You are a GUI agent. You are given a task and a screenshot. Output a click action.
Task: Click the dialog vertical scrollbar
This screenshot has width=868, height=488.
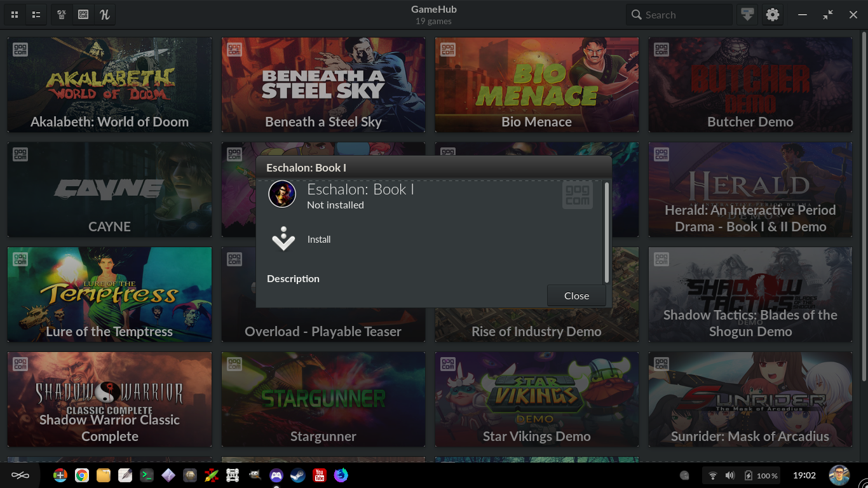pyautogui.click(x=606, y=233)
